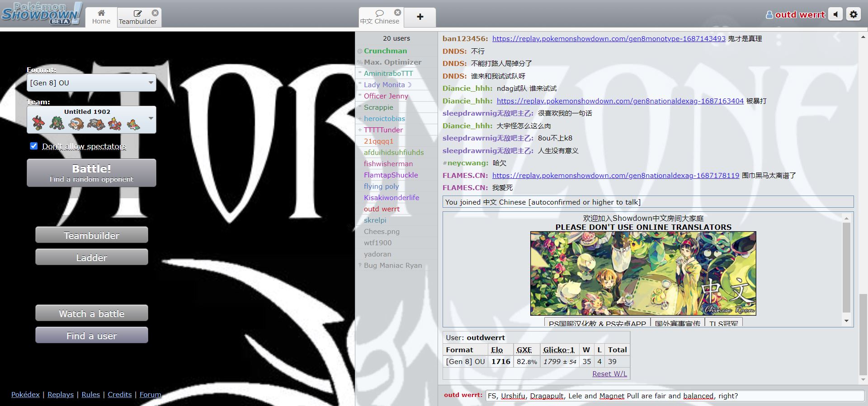Focus the chat message input field
The image size is (868, 406).
tap(675, 396)
